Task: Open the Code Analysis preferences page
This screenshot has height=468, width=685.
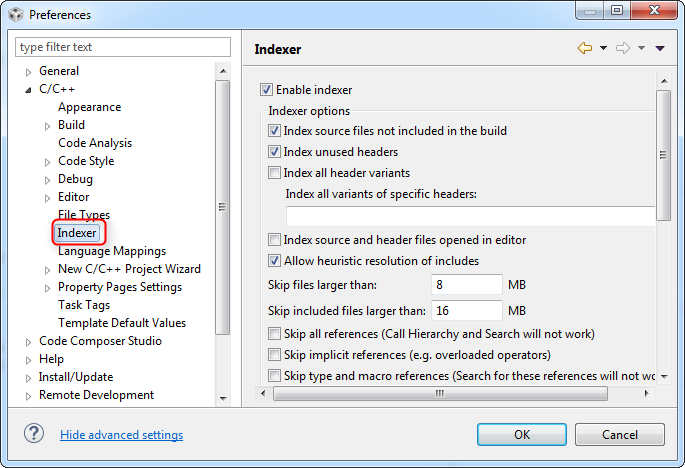Action: 95,143
